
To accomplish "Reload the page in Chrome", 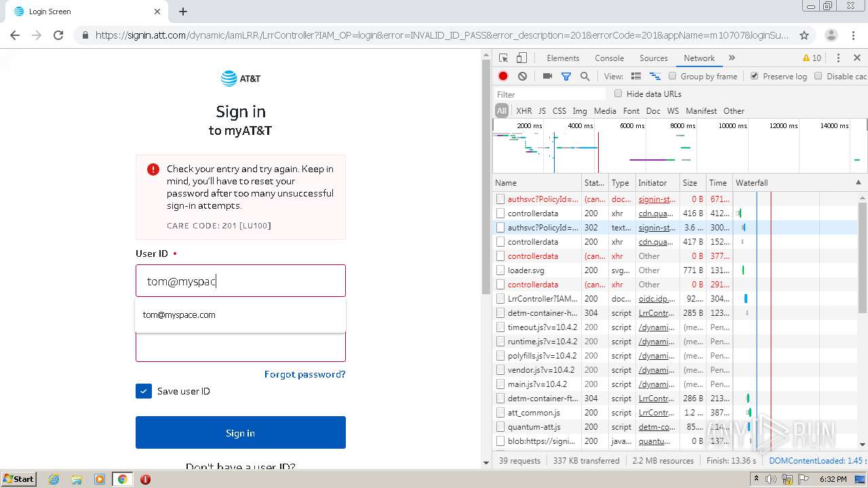I will (58, 35).
